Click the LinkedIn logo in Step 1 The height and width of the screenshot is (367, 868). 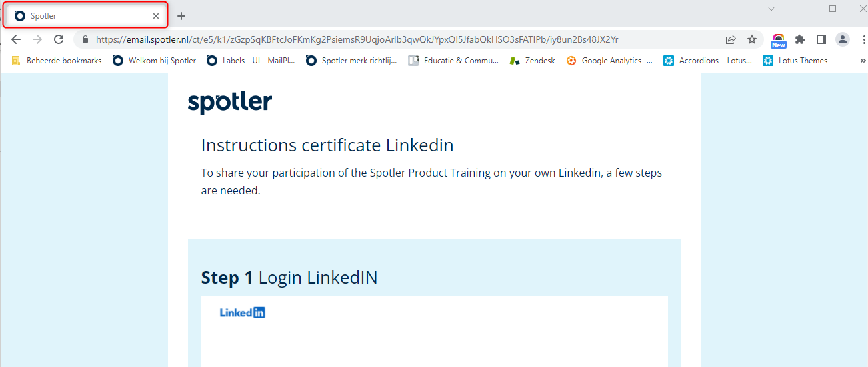tap(243, 312)
